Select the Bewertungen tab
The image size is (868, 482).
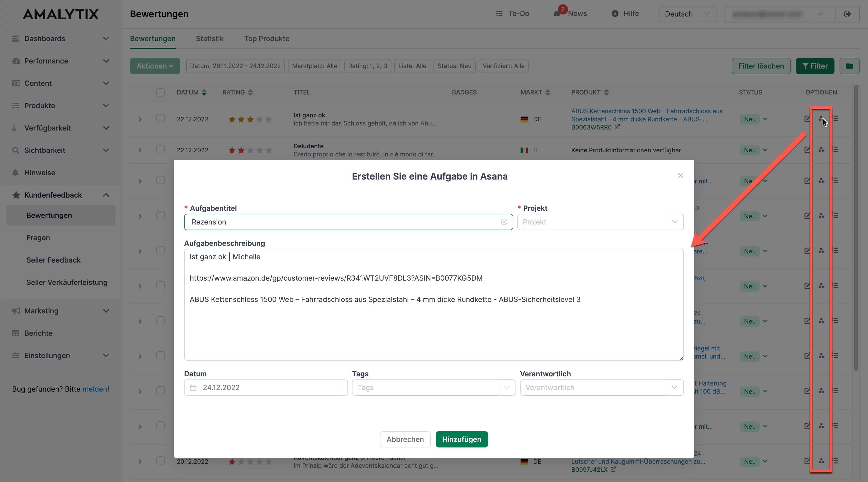coord(153,38)
